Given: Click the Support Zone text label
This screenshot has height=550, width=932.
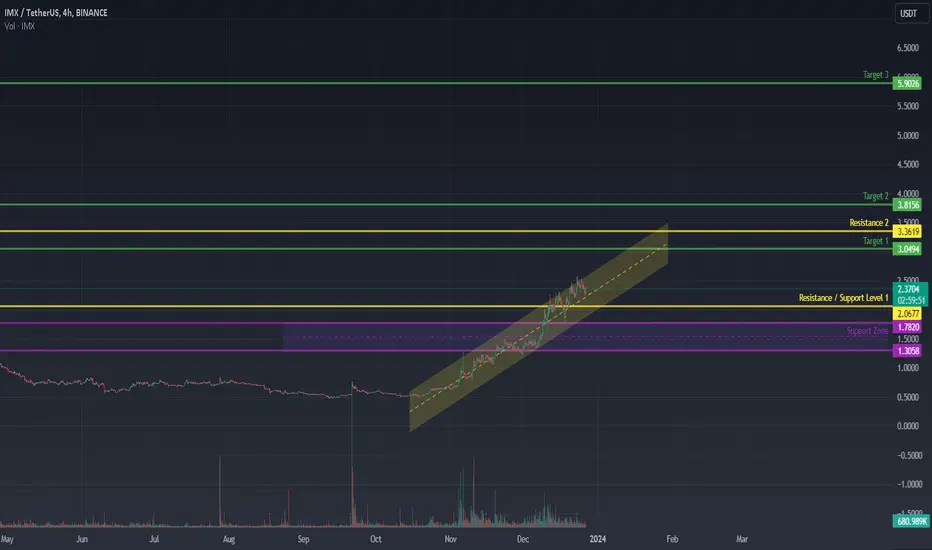Looking at the screenshot, I should click(x=867, y=331).
